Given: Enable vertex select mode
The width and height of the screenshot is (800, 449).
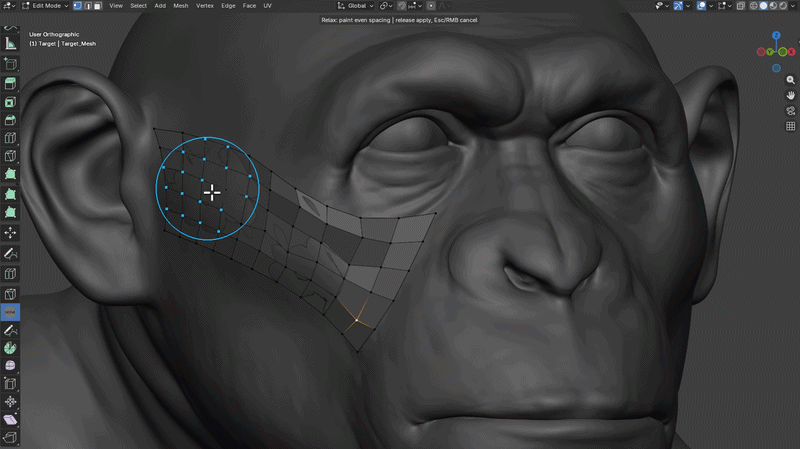Looking at the screenshot, I should click(x=78, y=6).
